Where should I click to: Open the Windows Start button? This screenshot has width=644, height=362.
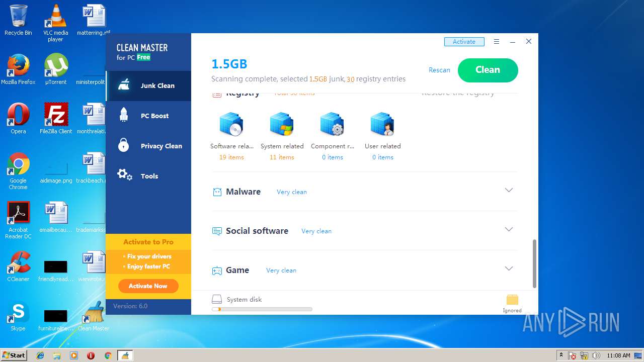tap(14, 355)
